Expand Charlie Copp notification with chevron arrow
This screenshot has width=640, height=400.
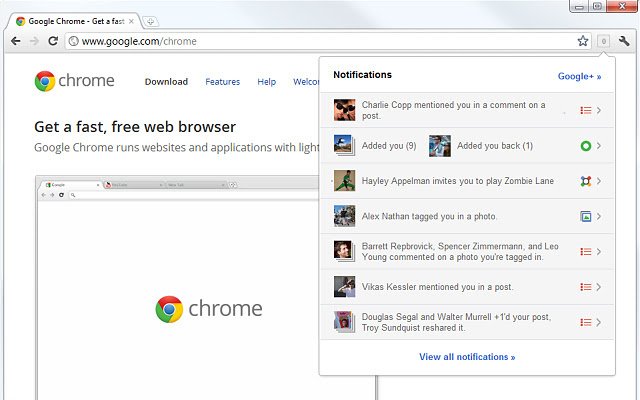click(x=599, y=111)
